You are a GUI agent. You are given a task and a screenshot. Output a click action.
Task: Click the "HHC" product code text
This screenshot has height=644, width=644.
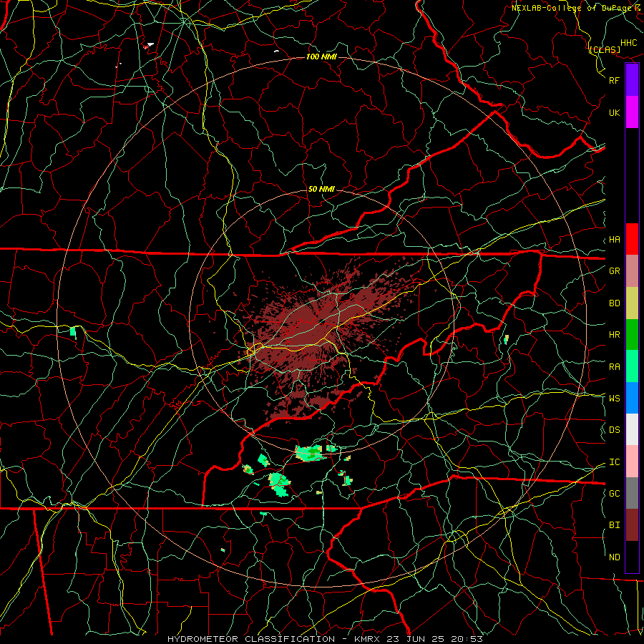(x=629, y=43)
